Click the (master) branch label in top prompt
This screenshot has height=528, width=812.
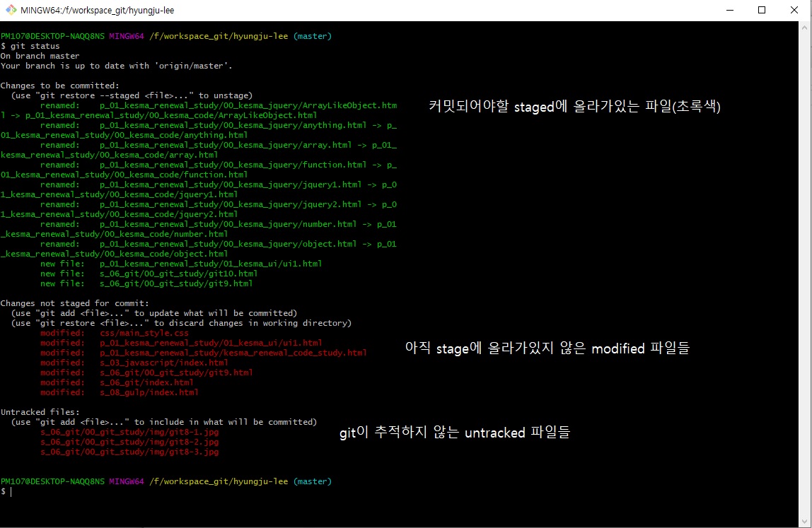coord(312,36)
